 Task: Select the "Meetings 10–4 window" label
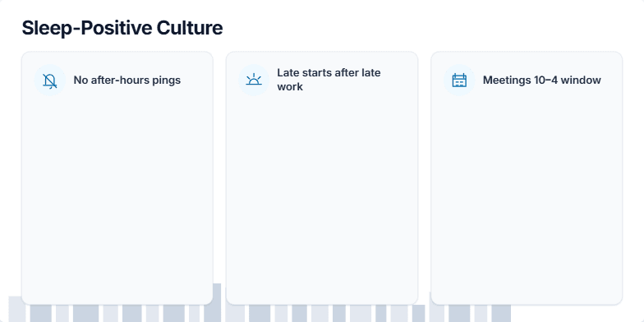(542, 80)
